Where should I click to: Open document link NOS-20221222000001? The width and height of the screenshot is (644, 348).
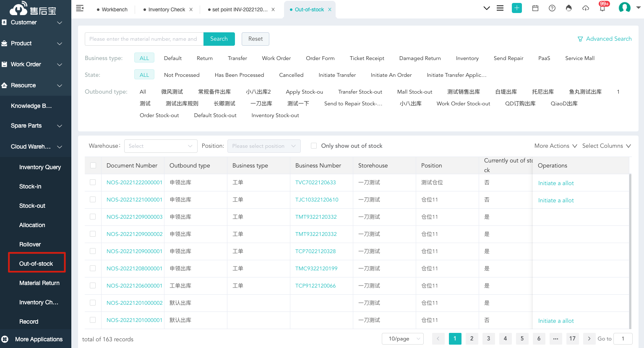point(134,183)
